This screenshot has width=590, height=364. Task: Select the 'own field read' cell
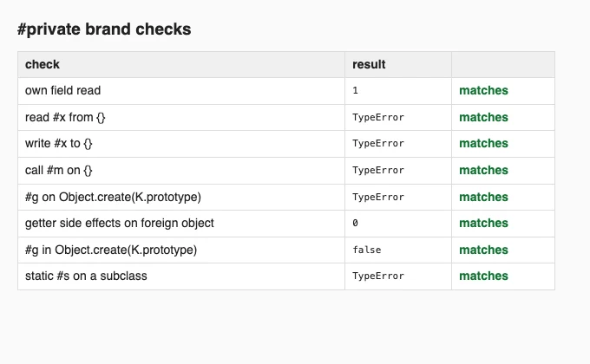tap(181, 91)
